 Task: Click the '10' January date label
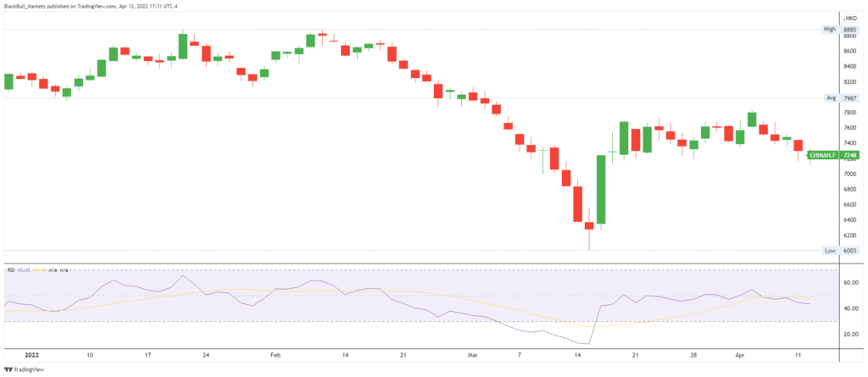tap(90, 353)
